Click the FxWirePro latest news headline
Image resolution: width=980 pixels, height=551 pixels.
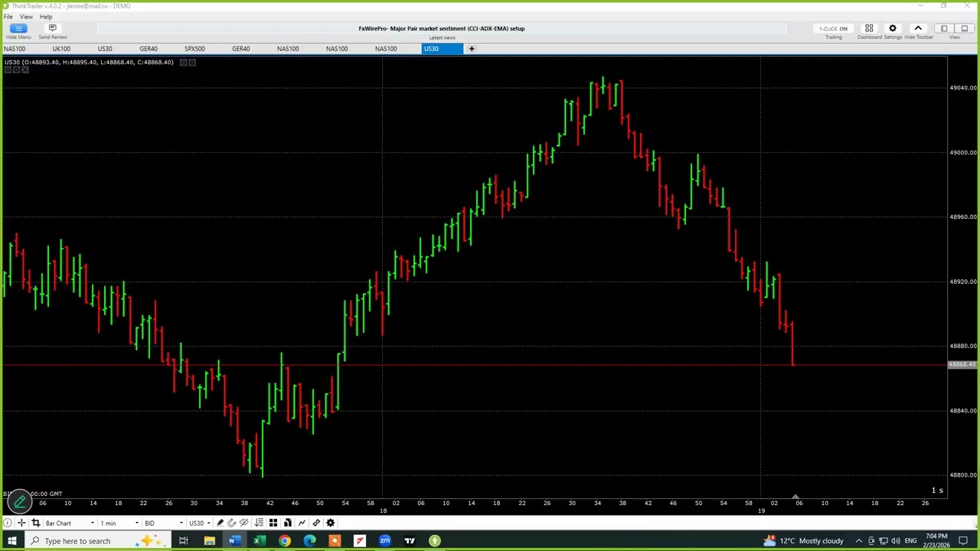[442, 28]
